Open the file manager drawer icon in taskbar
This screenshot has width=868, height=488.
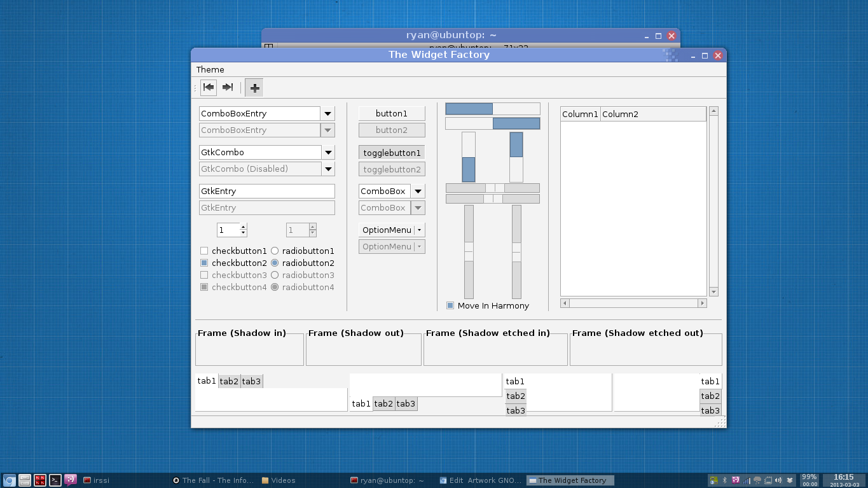[25, 480]
